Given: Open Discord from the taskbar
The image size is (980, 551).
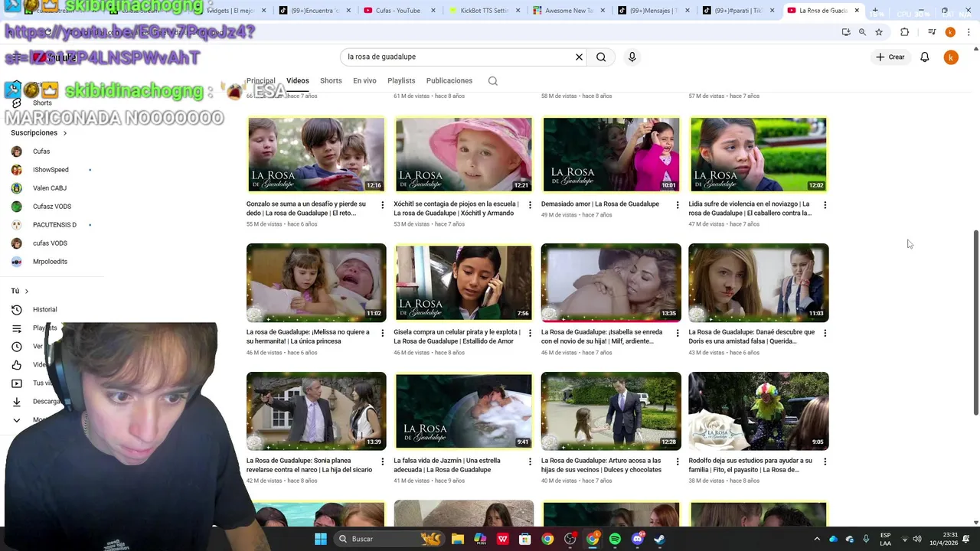Looking at the screenshot, I should coord(637,539).
